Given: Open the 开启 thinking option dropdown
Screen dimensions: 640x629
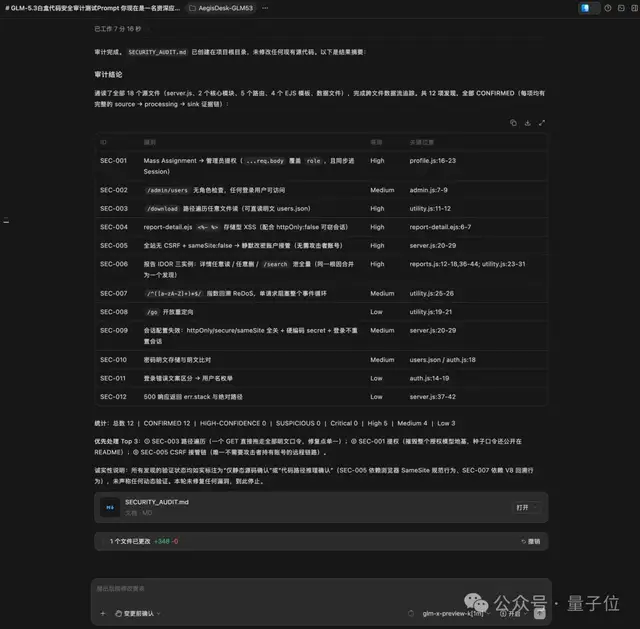Looking at the screenshot, I should [513, 613].
